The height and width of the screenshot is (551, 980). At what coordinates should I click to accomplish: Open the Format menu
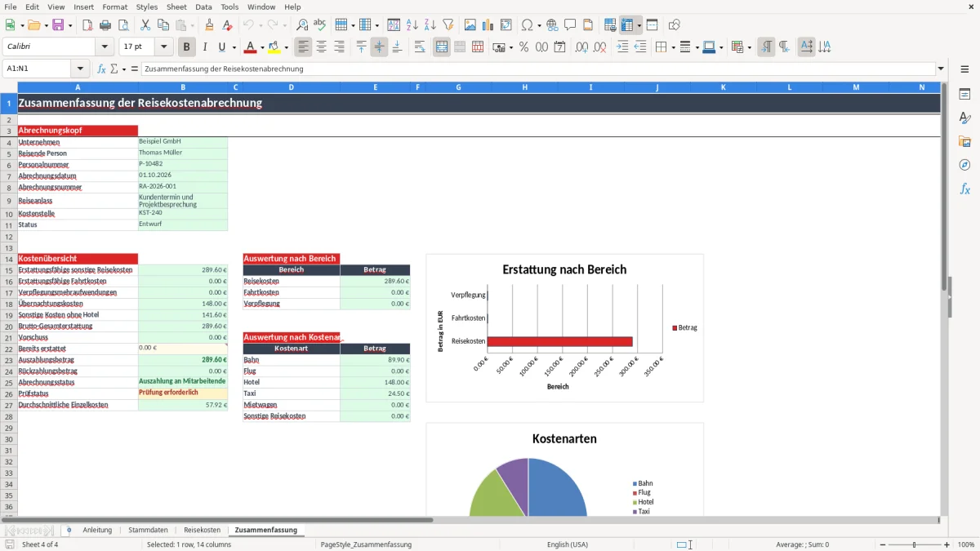click(x=114, y=7)
